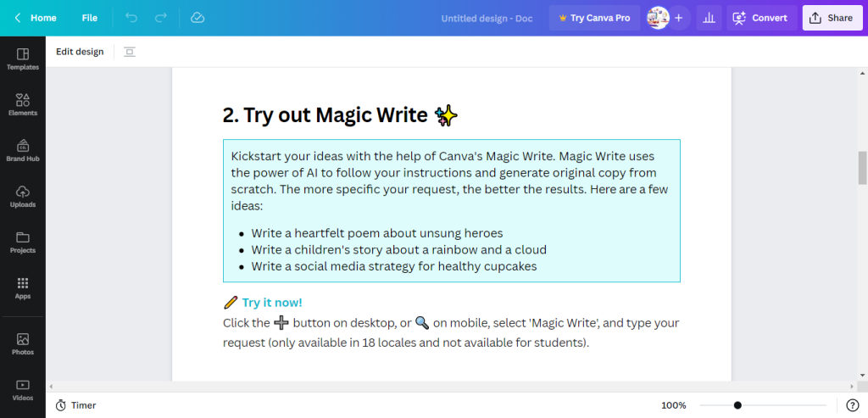
Task: Click the sparkle emoji in the heading
Action: (446, 115)
